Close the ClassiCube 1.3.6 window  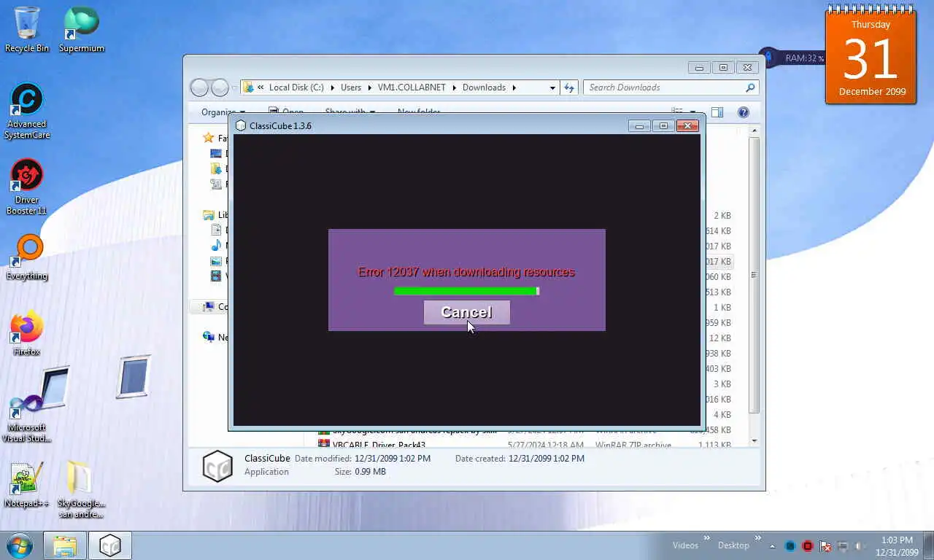[687, 125]
